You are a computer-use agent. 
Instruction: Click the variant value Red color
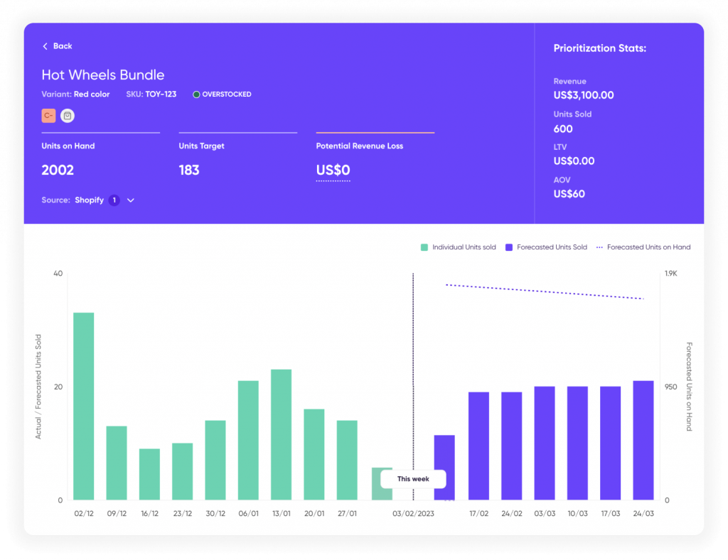pos(92,95)
